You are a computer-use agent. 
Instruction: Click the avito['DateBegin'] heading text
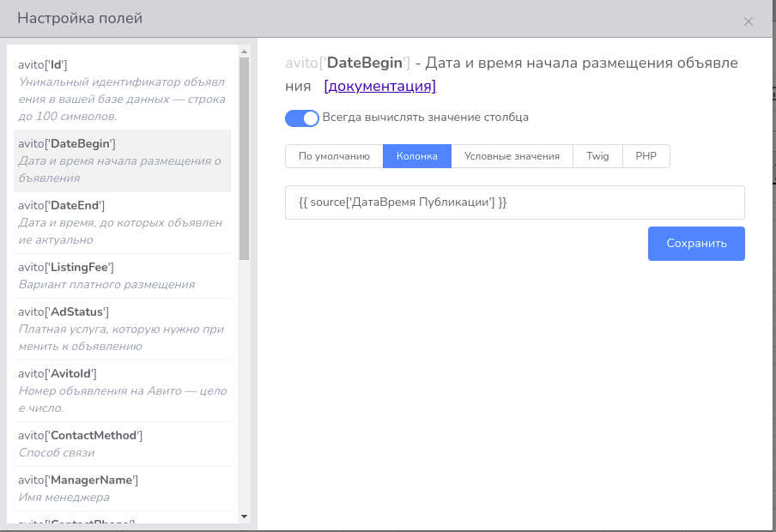click(348, 63)
